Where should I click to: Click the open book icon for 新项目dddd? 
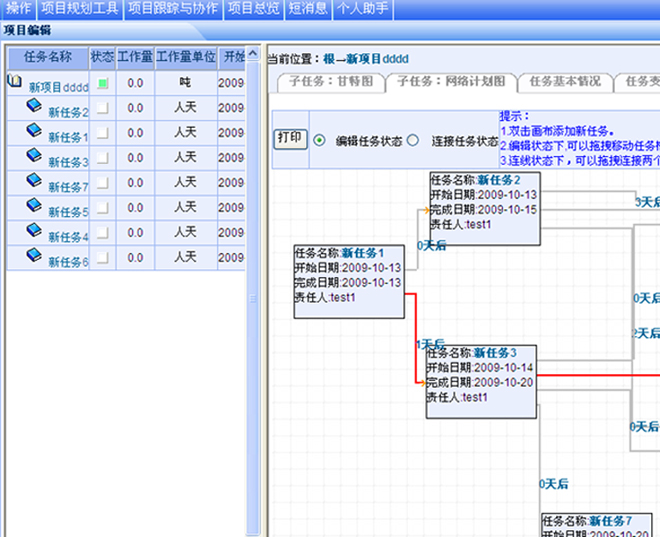click(15, 81)
